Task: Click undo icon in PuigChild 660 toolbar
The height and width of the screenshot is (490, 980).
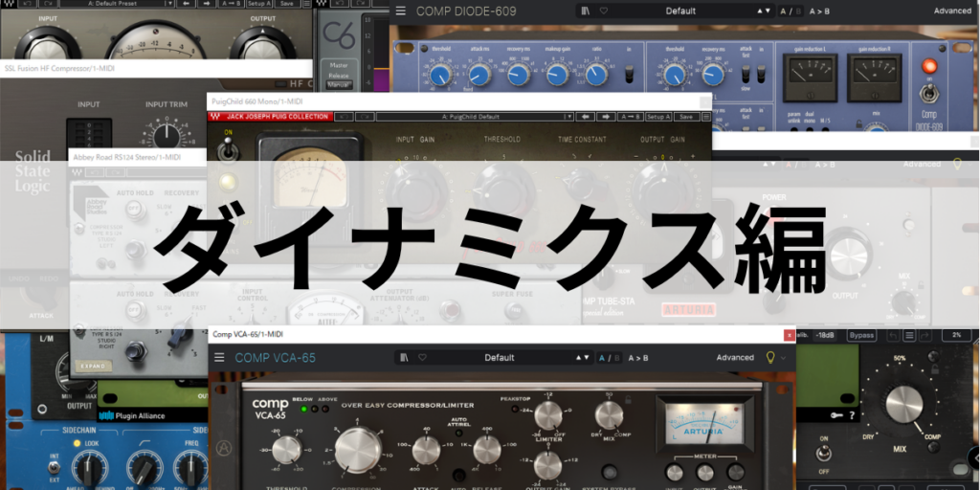Action: point(344,116)
